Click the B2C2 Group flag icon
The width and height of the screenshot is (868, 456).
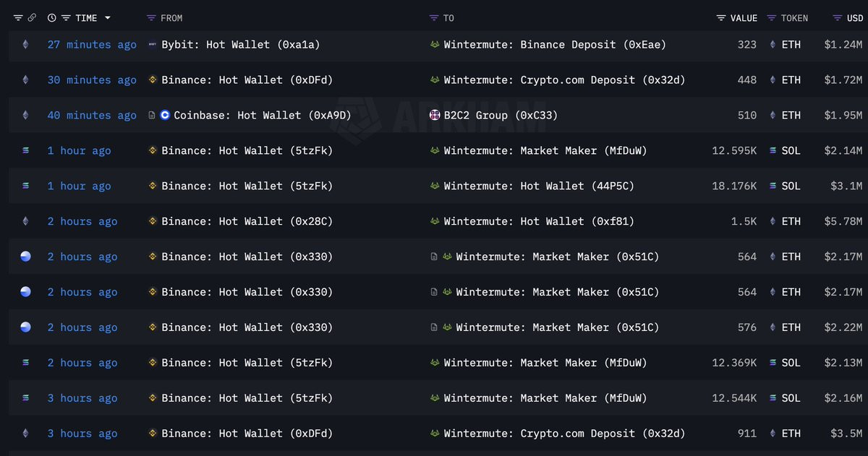click(x=435, y=116)
